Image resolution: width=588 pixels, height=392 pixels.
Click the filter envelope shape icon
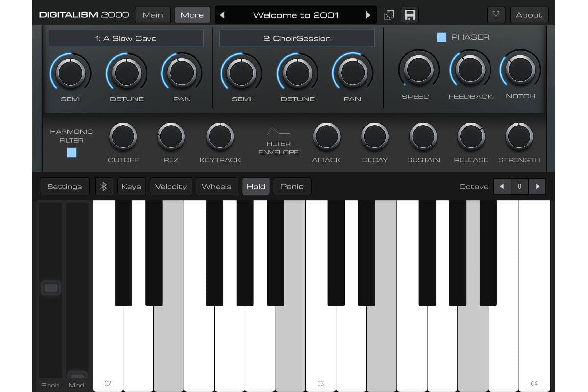click(x=278, y=131)
